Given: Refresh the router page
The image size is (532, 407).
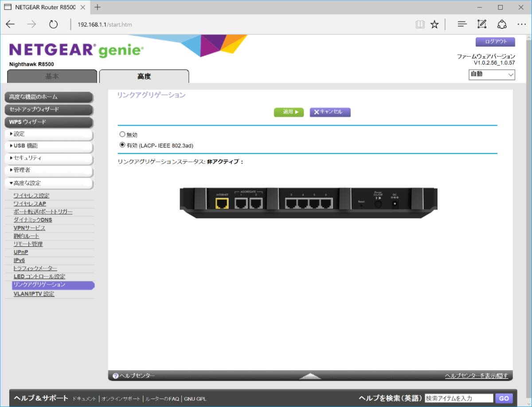Looking at the screenshot, I should (x=53, y=24).
